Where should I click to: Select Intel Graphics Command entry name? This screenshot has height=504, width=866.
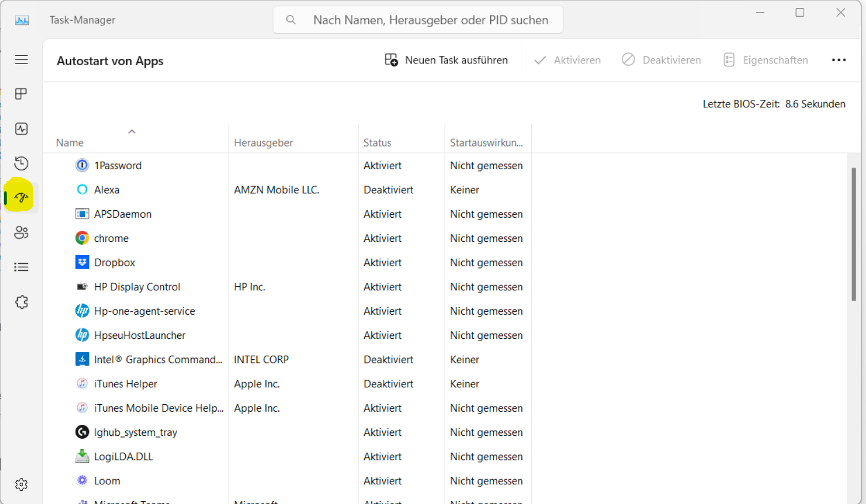158,360
